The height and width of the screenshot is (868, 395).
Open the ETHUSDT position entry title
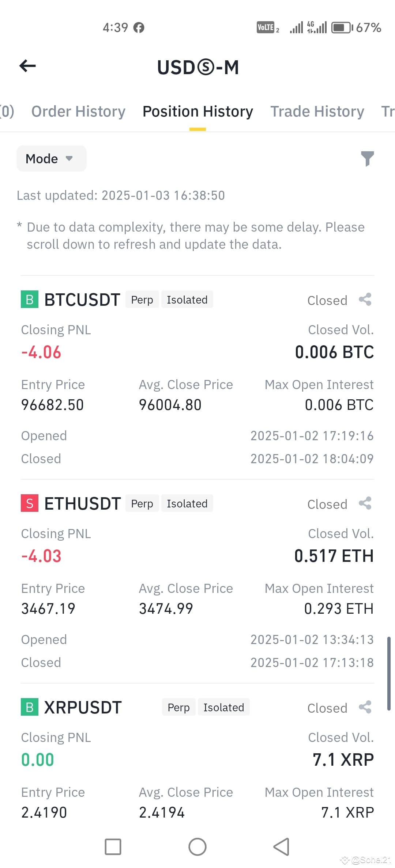pyautogui.click(x=83, y=503)
